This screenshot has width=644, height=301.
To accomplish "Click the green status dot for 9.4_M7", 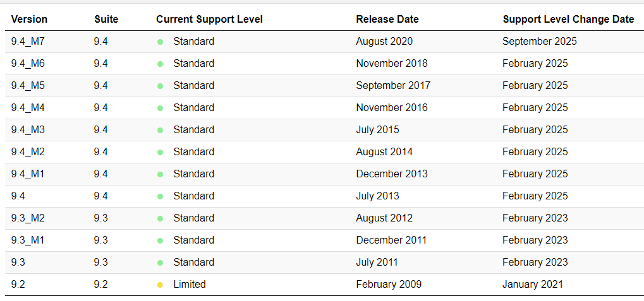I will [x=160, y=42].
